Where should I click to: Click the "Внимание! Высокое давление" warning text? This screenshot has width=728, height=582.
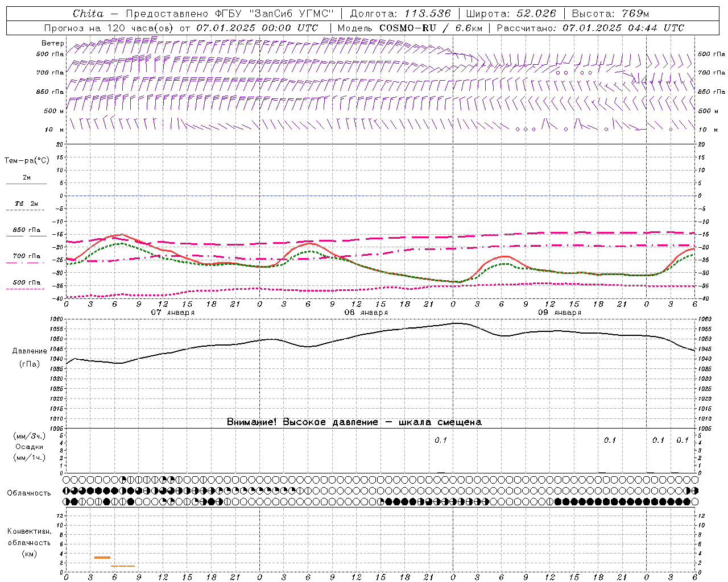(x=303, y=422)
